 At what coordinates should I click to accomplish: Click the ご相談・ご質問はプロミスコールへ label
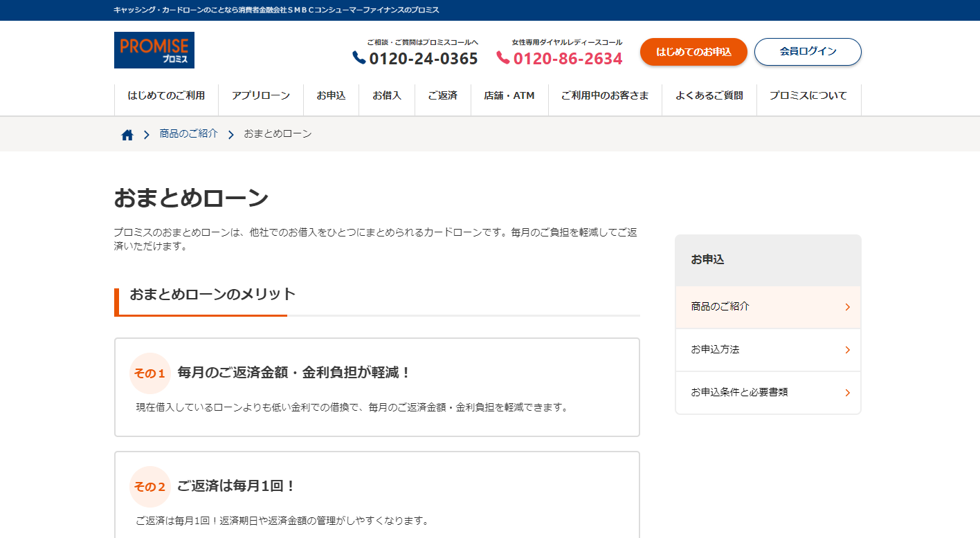(x=423, y=42)
